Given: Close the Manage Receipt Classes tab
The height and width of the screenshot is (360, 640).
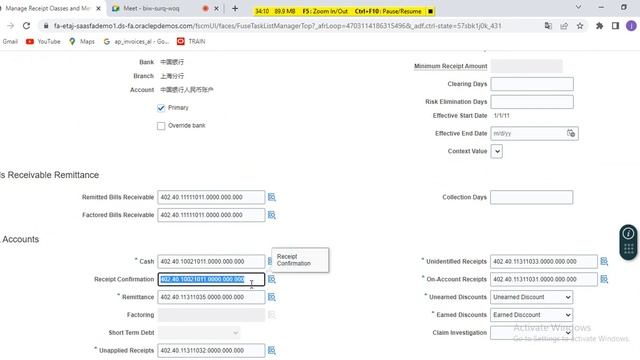Looking at the screenshot, I should coord(98,8).
